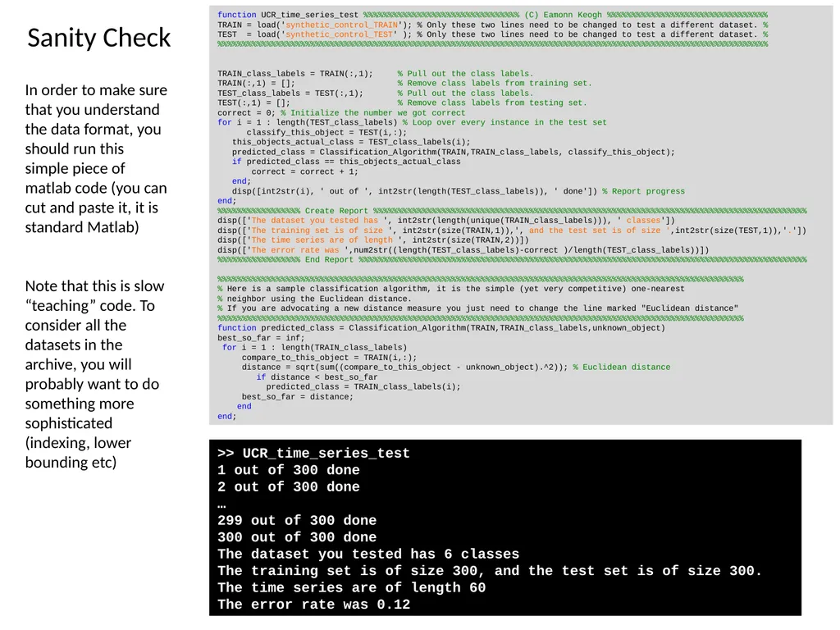Click the paragraph starting 'Note that this is slow'

coord(94,374)
